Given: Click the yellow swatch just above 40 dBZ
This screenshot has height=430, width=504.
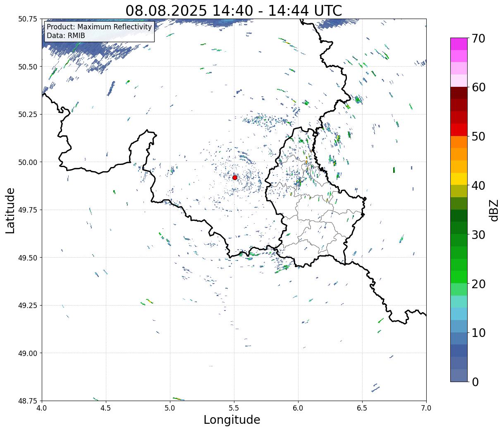Looking at the screenshot, I should pyautogui.click(x=459, y=179).
